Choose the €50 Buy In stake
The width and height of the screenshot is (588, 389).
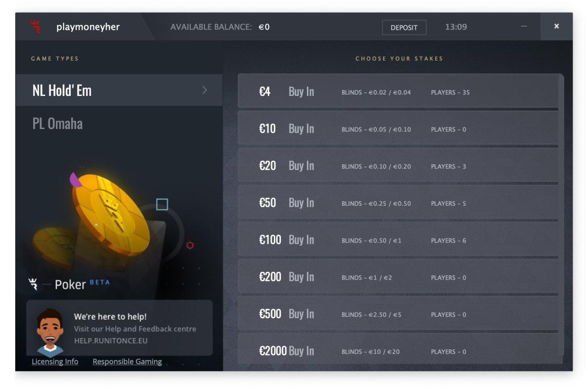398,203
